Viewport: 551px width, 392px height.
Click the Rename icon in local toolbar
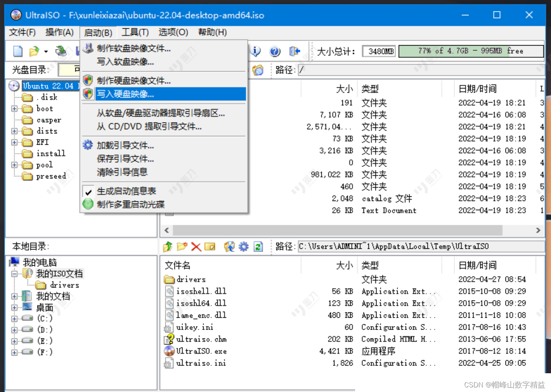(x=210, y=247)
